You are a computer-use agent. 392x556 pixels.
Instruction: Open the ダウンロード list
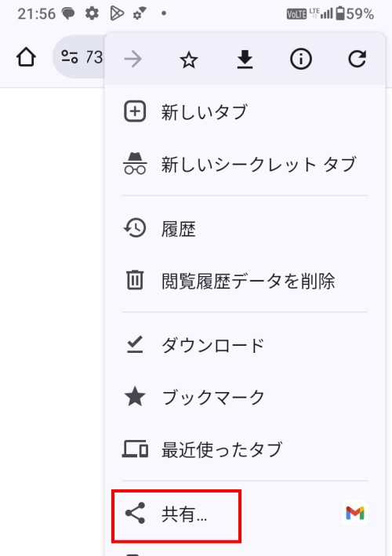[245, 345]
